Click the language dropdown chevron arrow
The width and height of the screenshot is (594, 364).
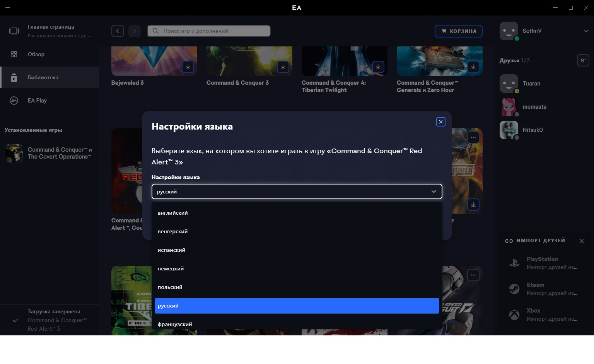[434, 191]
